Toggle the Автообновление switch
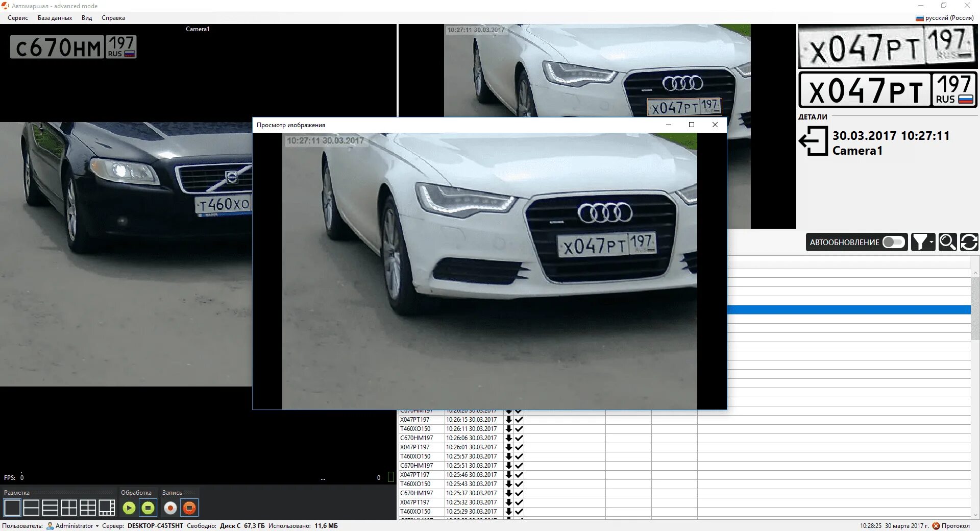This screenshot has width=980, height=531. coord(893,242)
